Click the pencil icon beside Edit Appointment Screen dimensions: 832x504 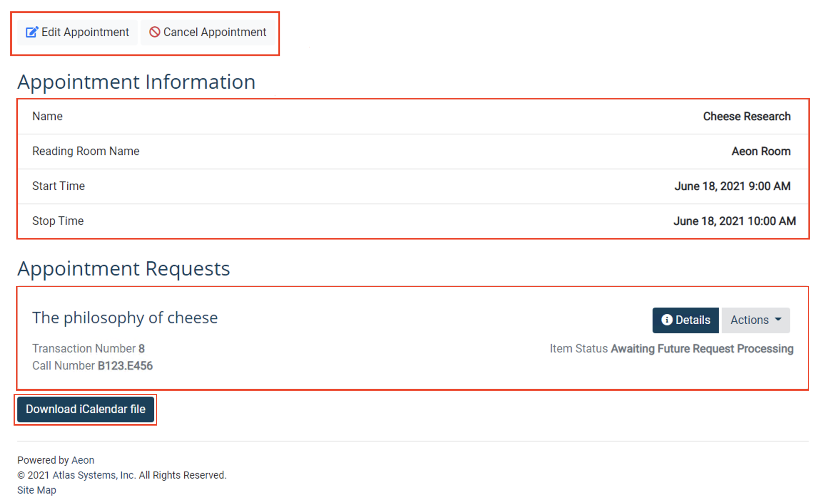pos(32,32)
